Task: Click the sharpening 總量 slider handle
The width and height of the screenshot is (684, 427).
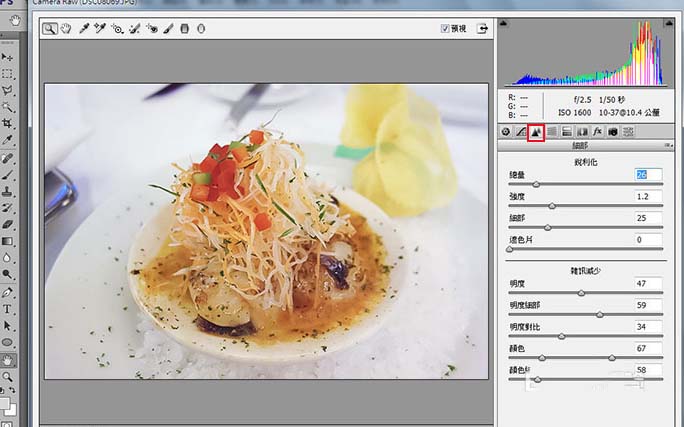Action: tap(536, 184)
